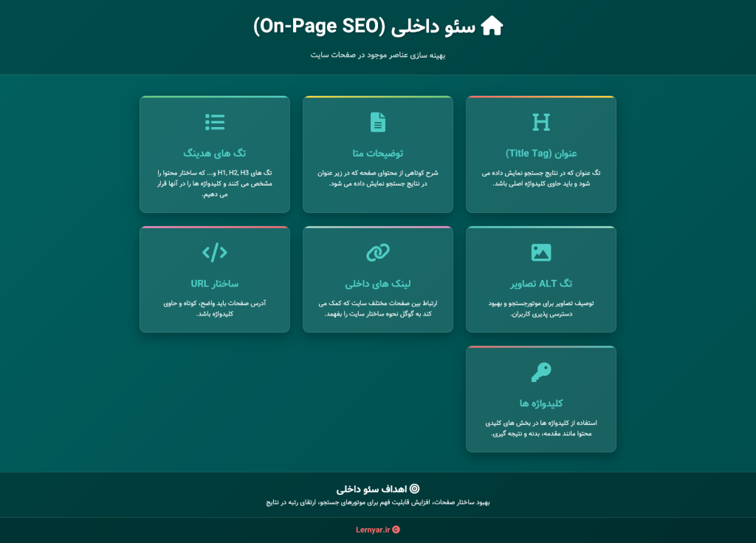Open the توضیحات متا card
756x543 pixels.
[377, 153]
